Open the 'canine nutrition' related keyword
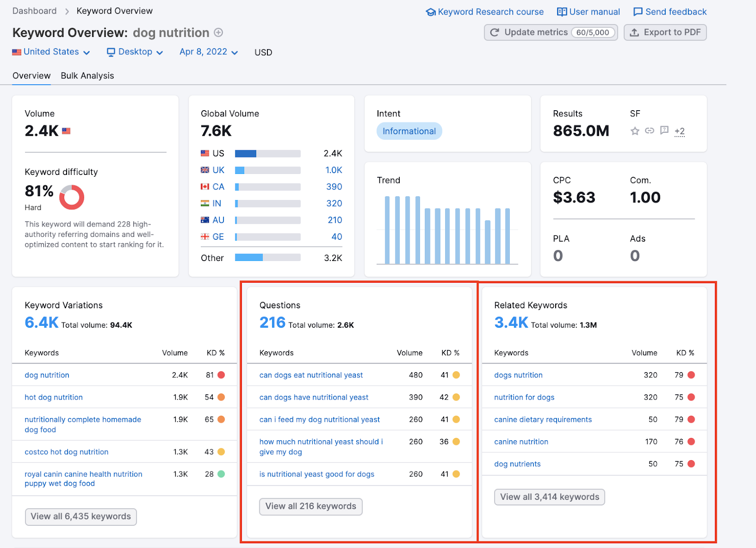756x548 pixels. point(521,442)
